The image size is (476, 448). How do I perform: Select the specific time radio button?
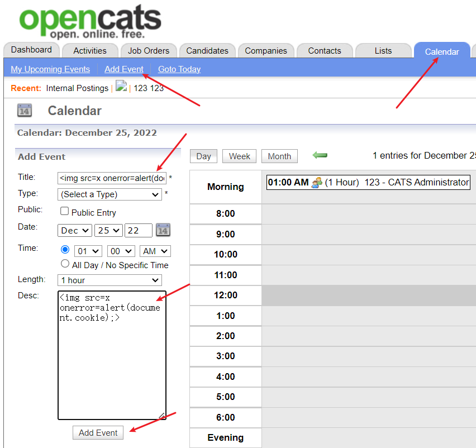click(65, 250)
